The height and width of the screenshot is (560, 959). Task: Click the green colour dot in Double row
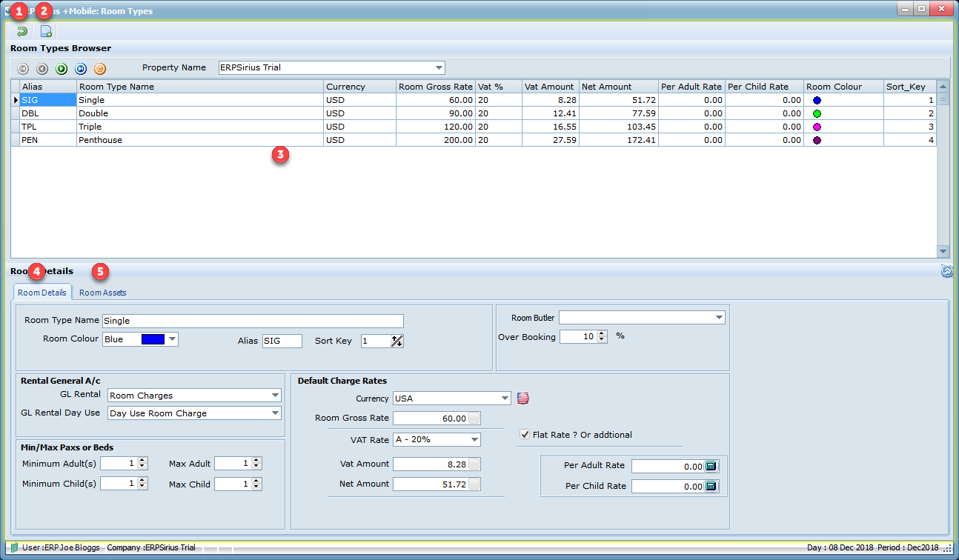coord(817,113)
